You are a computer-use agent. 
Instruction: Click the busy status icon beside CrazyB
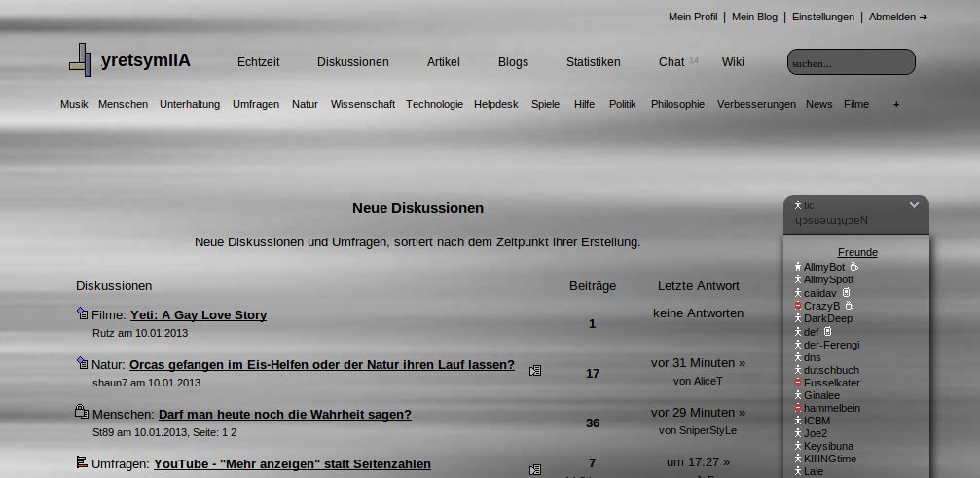click(797, 306)
